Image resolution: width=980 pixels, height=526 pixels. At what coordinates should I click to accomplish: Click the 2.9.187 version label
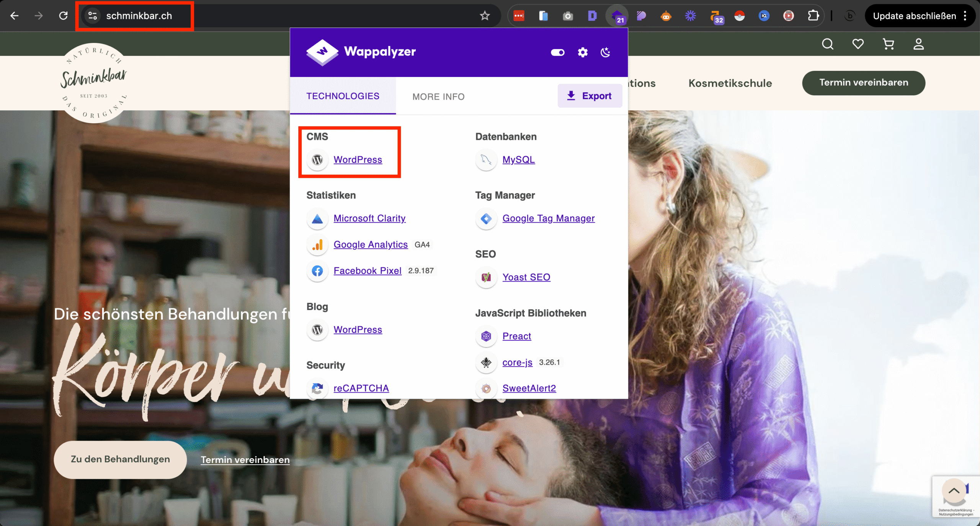pos(421,270)
